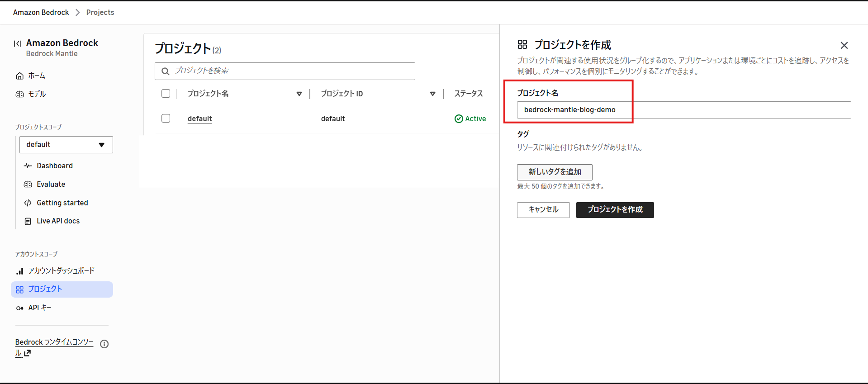This screenshot has height=384, width=868.
Task: Click the プロジェクト ID column header text
Action: point(342,94)
